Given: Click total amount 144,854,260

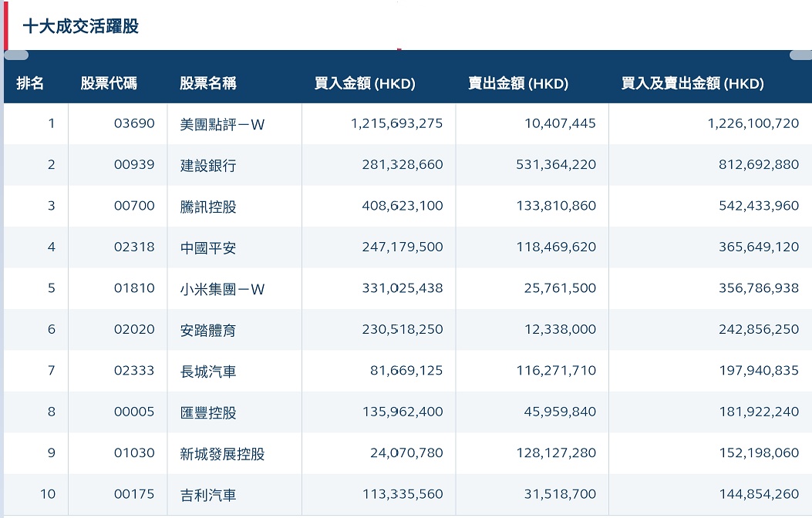Looking at the screenshot, I should point(759,494).
